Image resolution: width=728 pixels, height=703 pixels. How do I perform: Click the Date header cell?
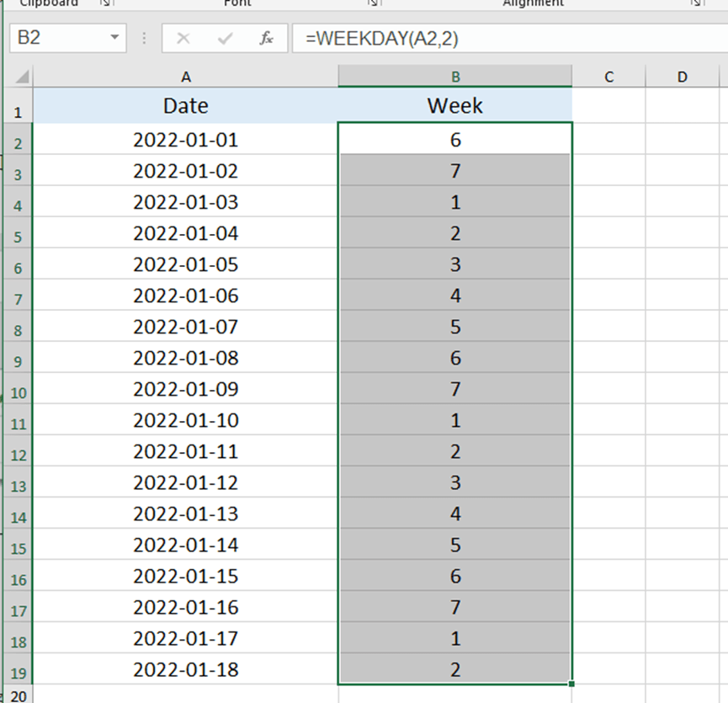[186, 106]
